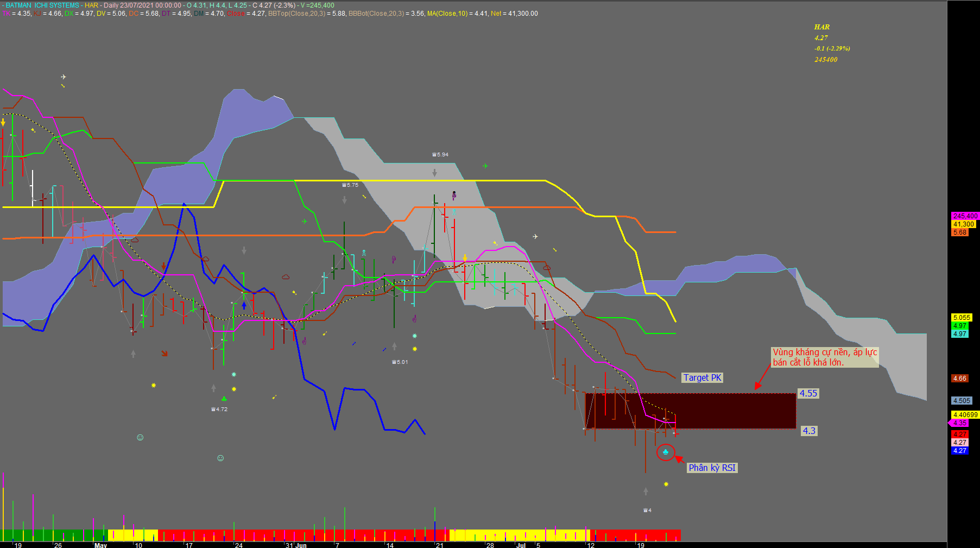Click the BBTop(Close,20,3) = 5.88 readout
The image size is (980, 548).
pyautogui.click(x=307, y=14)
